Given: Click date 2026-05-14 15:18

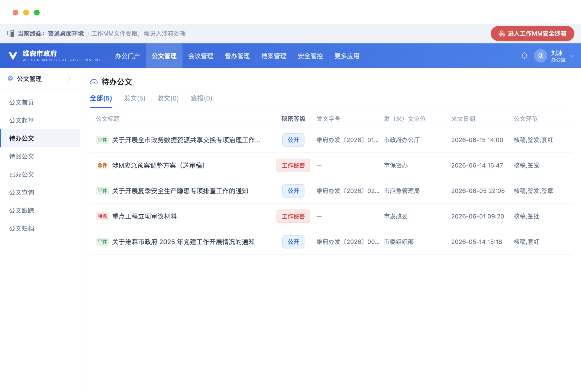Looking at the screenshot, I should click(x=477, y=242).
